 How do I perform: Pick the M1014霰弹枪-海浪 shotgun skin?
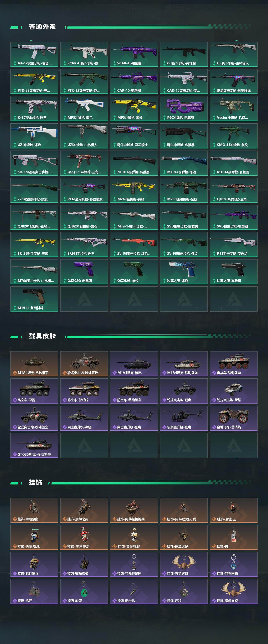[x=184, y=163]
